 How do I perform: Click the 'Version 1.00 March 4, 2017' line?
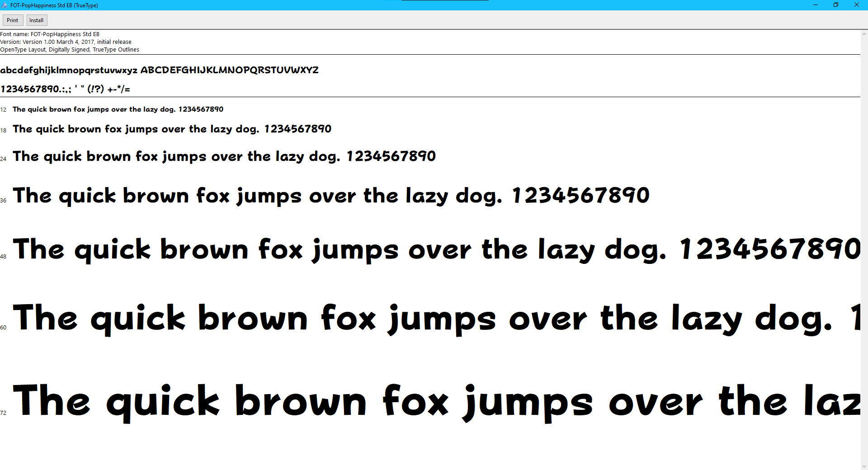click(66, 42)
